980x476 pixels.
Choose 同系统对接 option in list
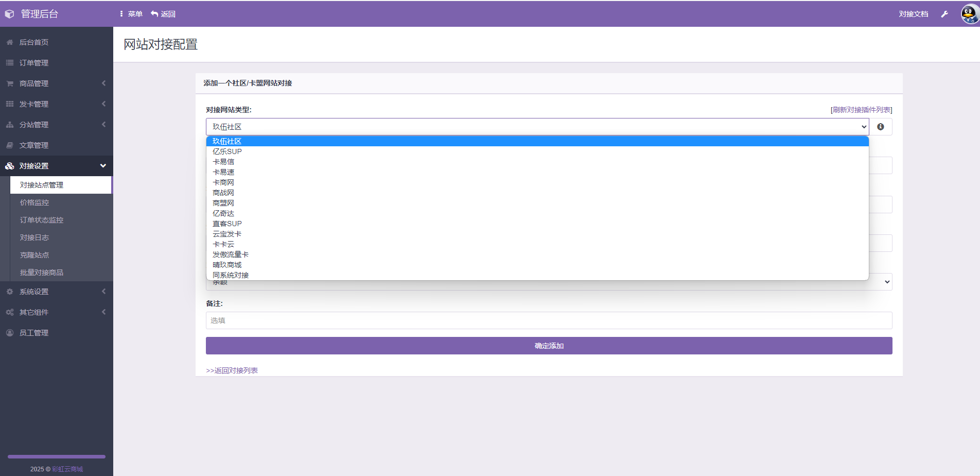(x=231, y=275)
